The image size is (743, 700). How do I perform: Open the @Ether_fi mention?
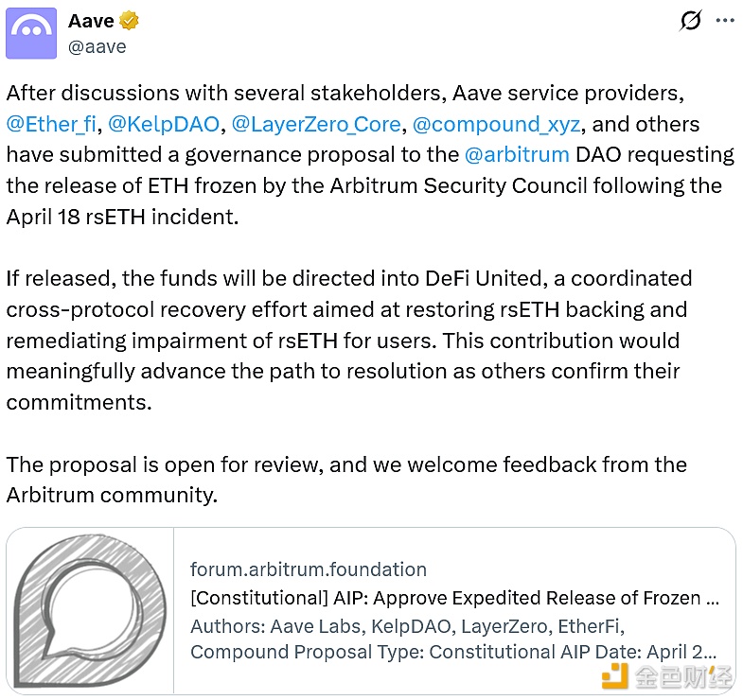coord(51,124)
